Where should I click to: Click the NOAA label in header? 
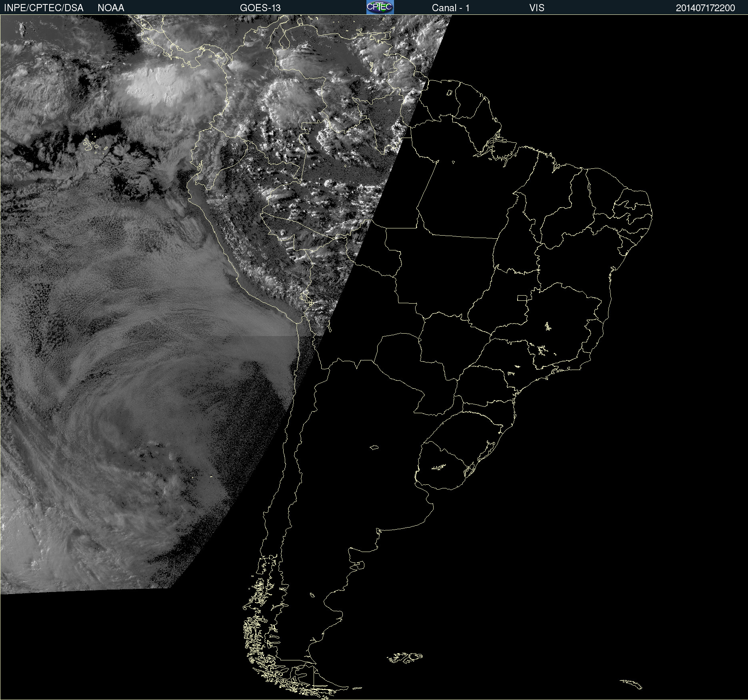(111, 8)
